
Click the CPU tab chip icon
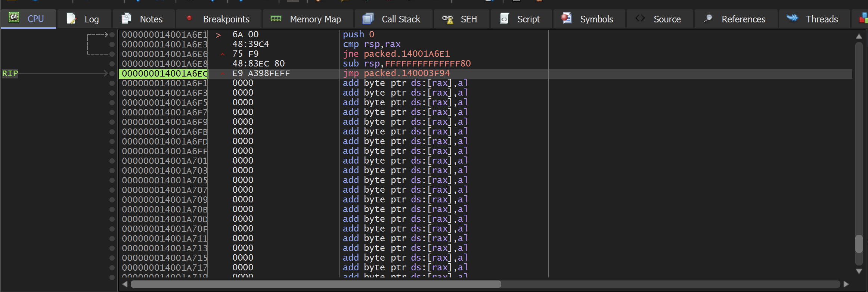pyautogui.click(x=14, y=18)
